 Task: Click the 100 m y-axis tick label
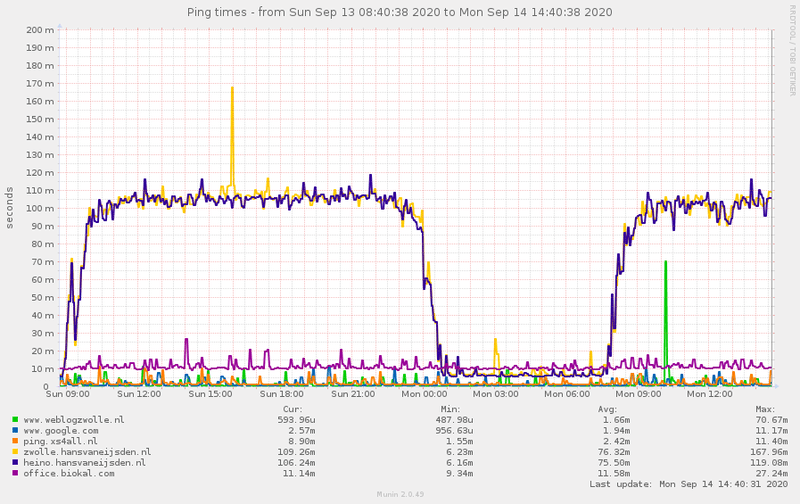[40, 208]
